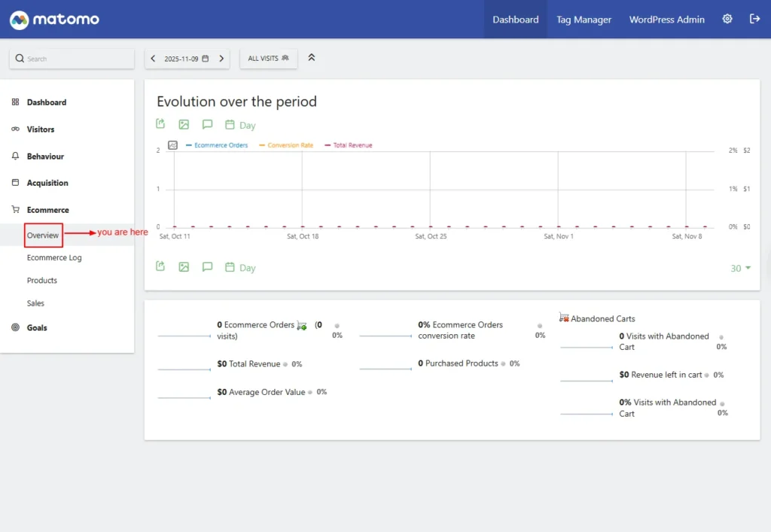
Task: Click the save-as-image icon below the chart
Action: click(184, 266)
